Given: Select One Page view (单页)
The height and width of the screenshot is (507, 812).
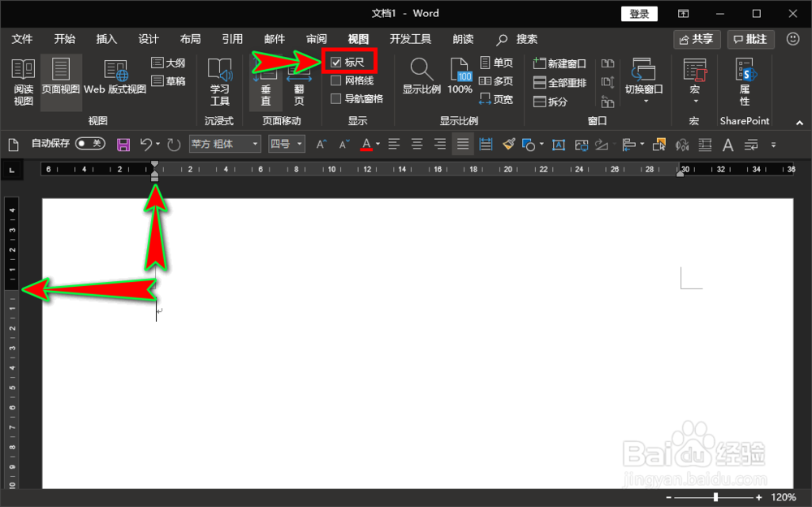Looking at the screenshot, I should [496, 63].
